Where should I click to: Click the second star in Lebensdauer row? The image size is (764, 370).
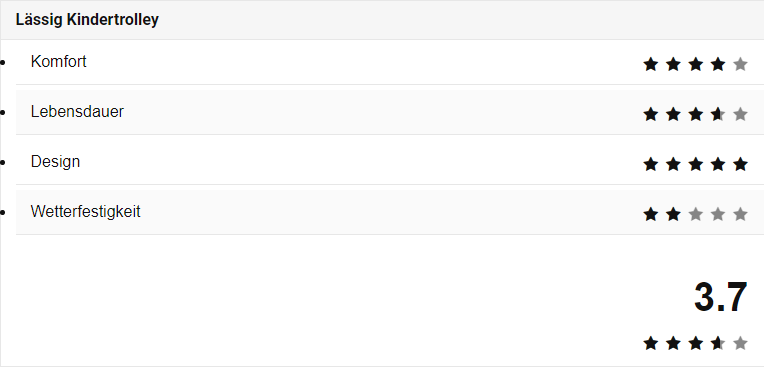point(673,114)
